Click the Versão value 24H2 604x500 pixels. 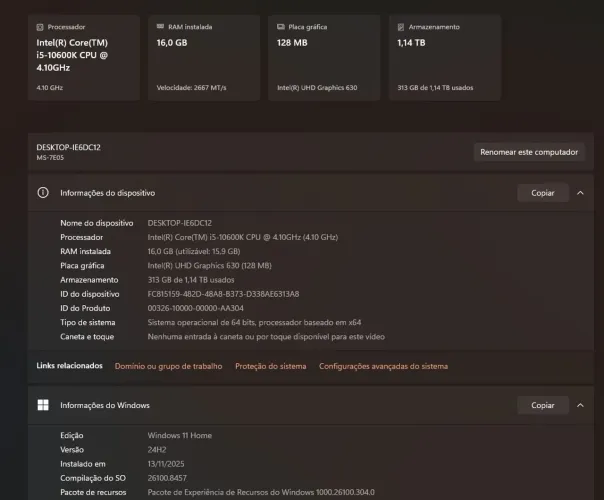(157, 450)
